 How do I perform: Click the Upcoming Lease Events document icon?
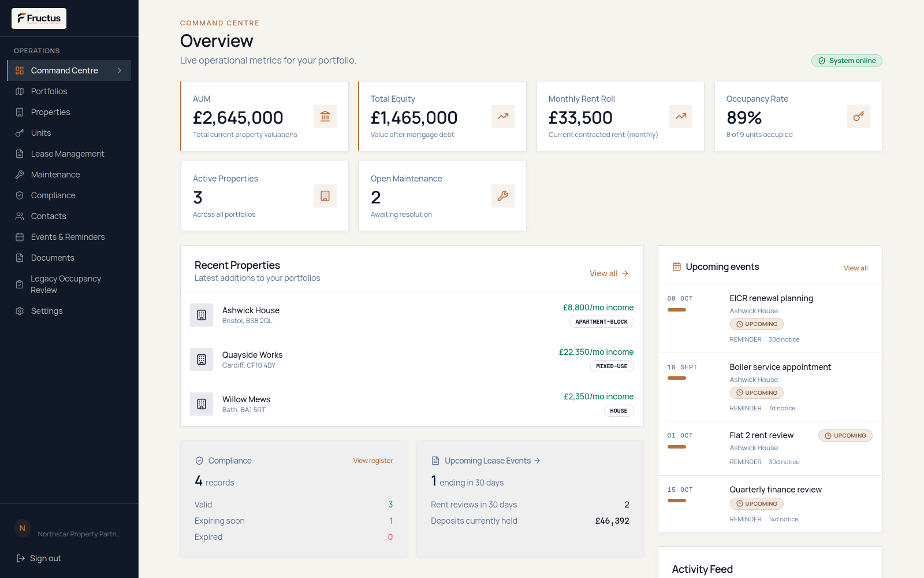pos(435,461)
